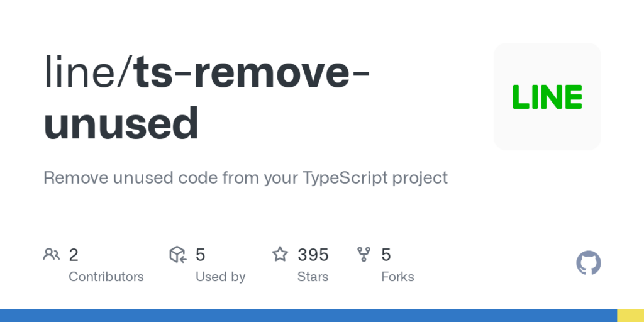644x322 pixels.
Task: Click the "Contributors" label
Action: 106,277
